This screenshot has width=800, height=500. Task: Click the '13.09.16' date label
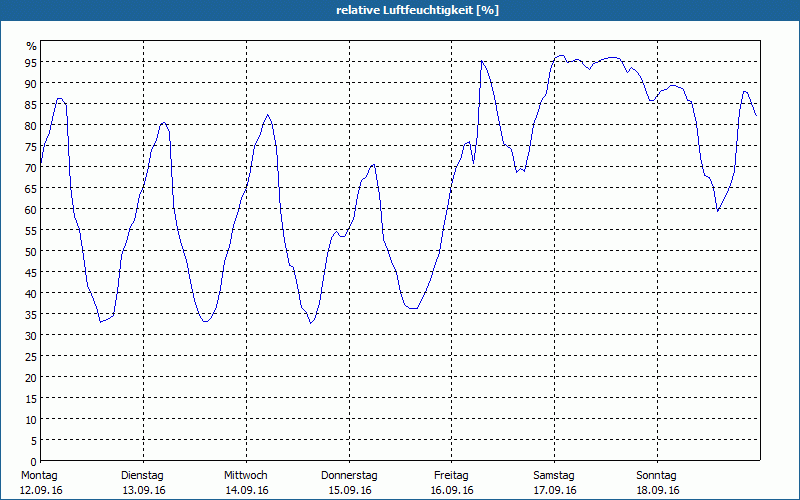(x=144, y=490)
